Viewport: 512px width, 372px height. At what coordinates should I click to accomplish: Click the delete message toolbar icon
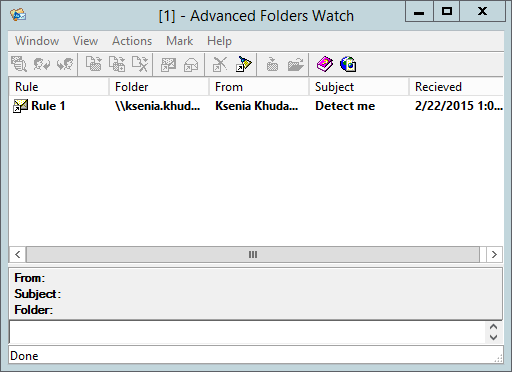tap(140, 64)
